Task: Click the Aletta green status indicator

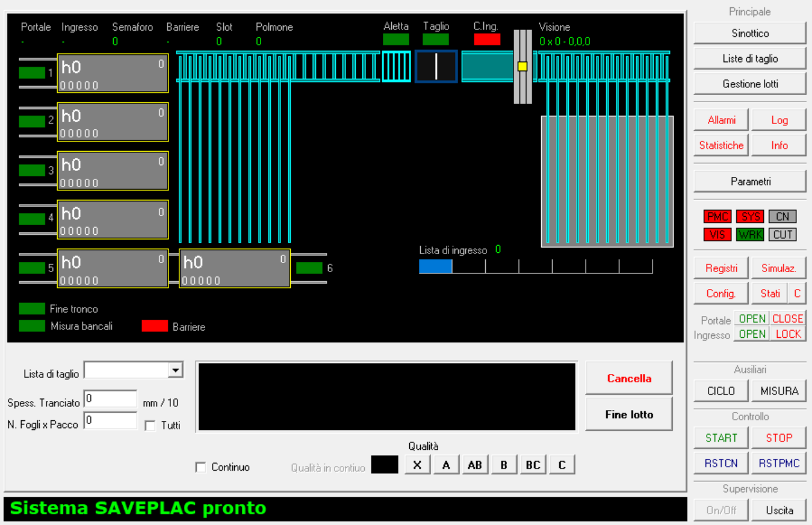Action: click(x=396, y=39)
